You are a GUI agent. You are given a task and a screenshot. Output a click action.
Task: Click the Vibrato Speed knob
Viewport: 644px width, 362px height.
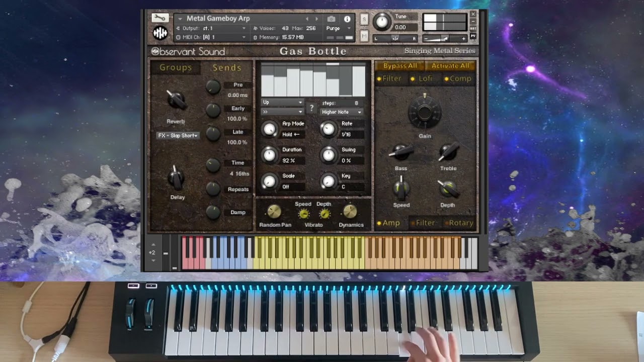point(303,214)
